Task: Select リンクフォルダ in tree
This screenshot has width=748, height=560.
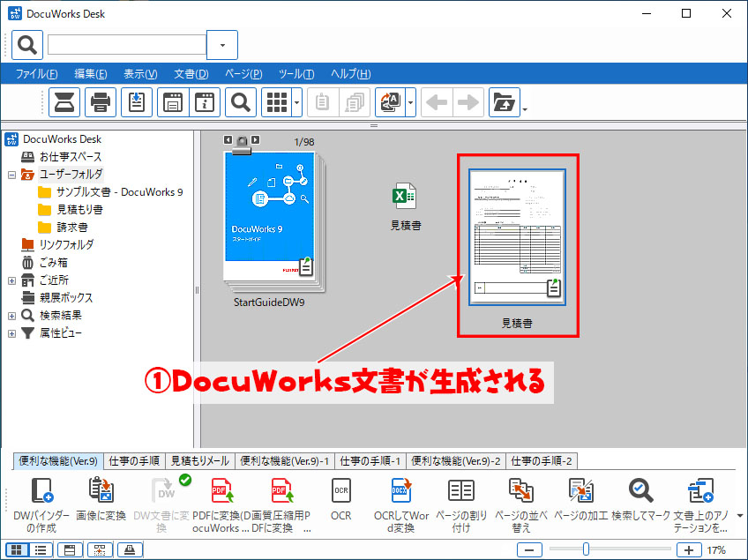Action: click(x=66, y=245)
